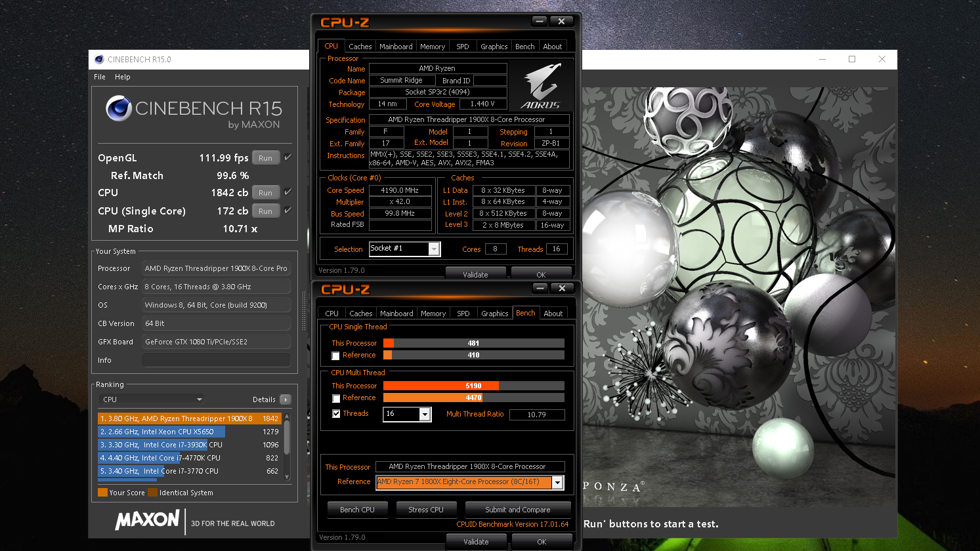Viewport: 980px width, 551px height.
Task: Click the ranking list scroll-down arrow
Action: pos(287,477)
